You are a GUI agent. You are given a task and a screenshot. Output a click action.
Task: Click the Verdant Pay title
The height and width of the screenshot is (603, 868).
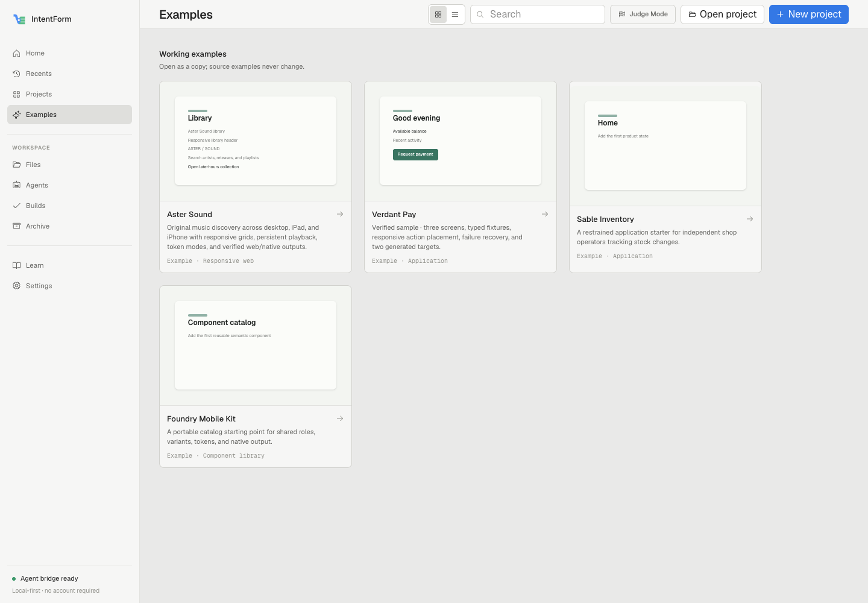point(394,214)
